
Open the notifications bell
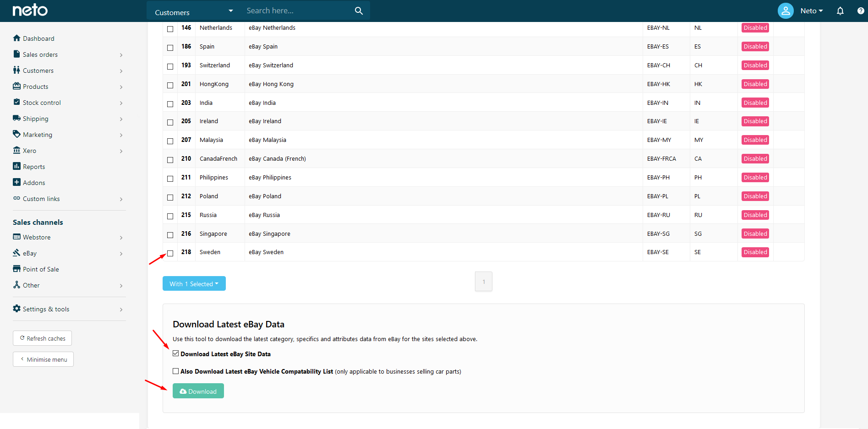pyautogui.click(x=840, y=11)
